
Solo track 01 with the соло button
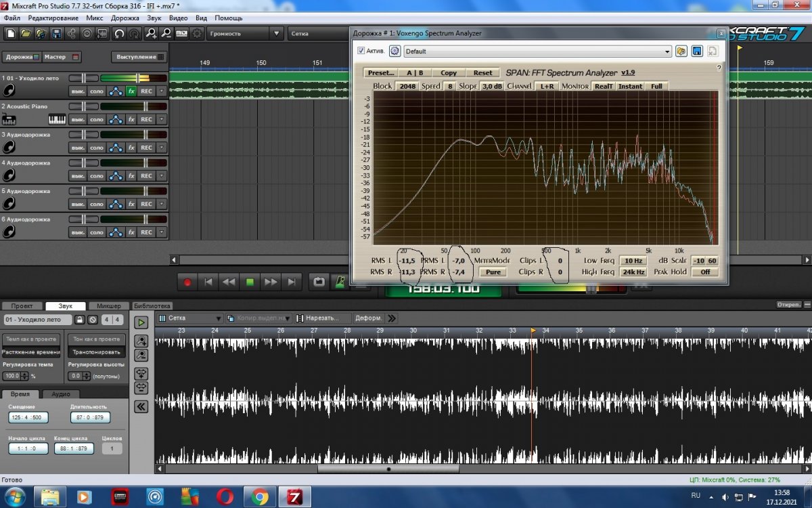[x=97, y=91]
